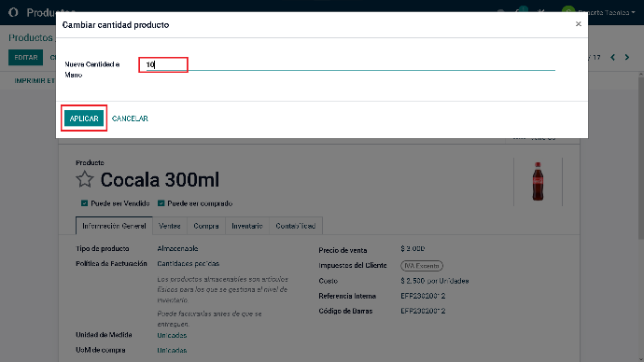Focus the Nueva Cantidad a Mano field
This screenshot has height=362, width=644.
[x=351, y=64]
